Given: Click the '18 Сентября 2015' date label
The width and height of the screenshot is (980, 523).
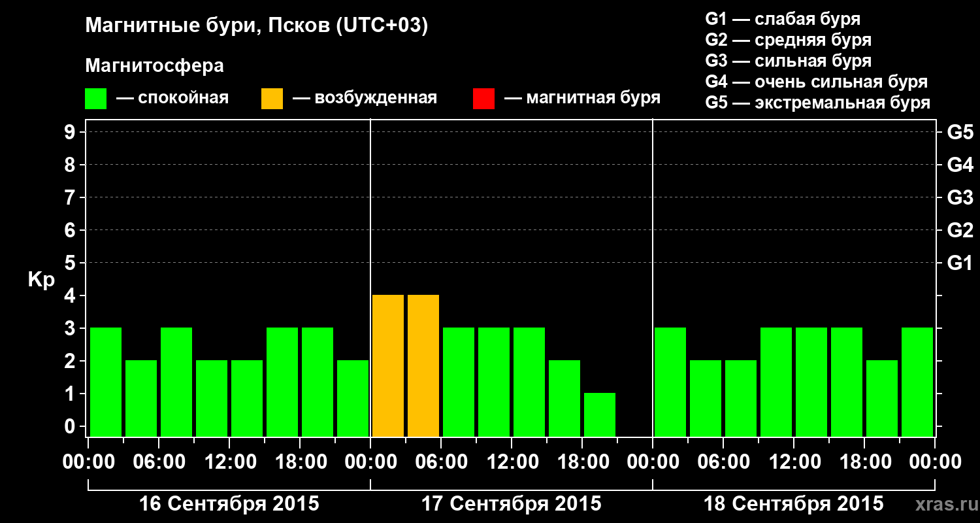Looking at the screenshot, I should pos(794,504).
